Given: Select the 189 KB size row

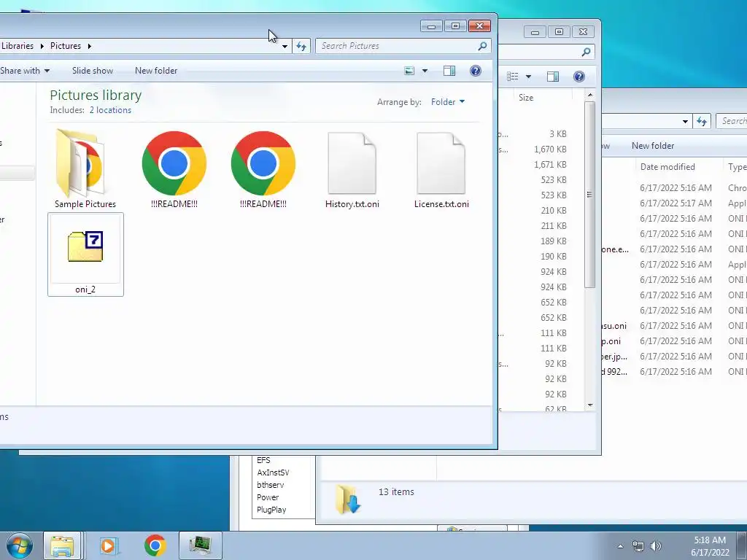Looking at the screenshot, I should coord(553,241).
